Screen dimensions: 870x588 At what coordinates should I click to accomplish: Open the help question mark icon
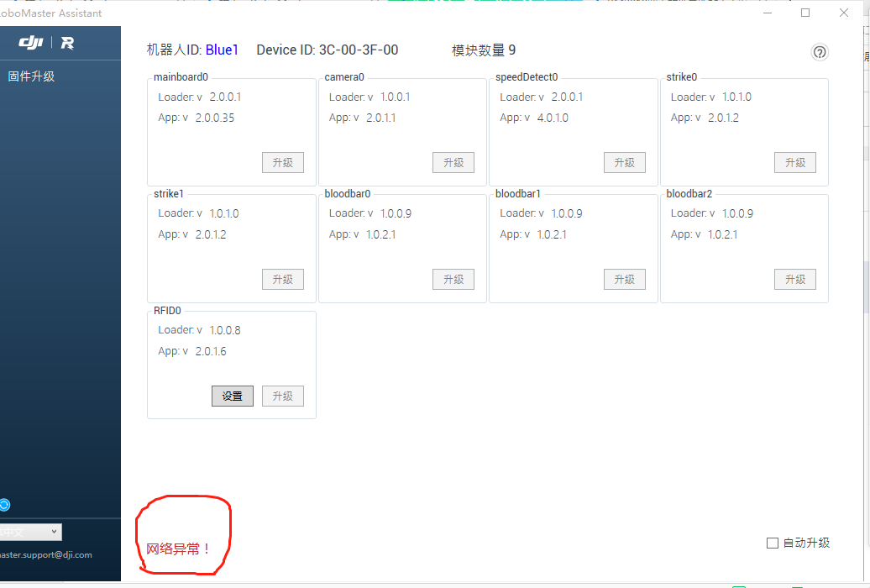click(x=820, y=52)
